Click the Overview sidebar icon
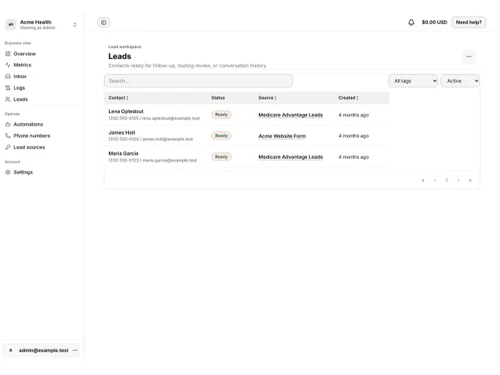Viewport: 500px width, 375px height. point(8,54)
